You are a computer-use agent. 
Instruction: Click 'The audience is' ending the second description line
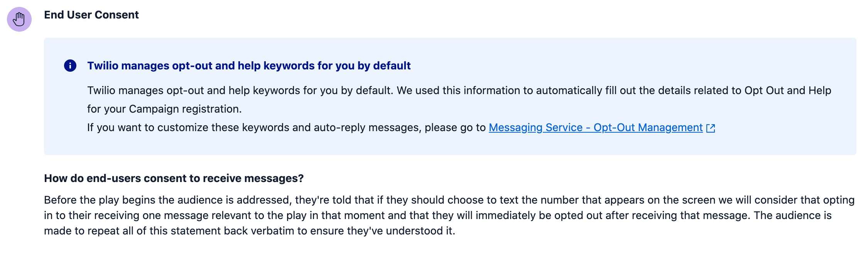[x=793, y=216]
